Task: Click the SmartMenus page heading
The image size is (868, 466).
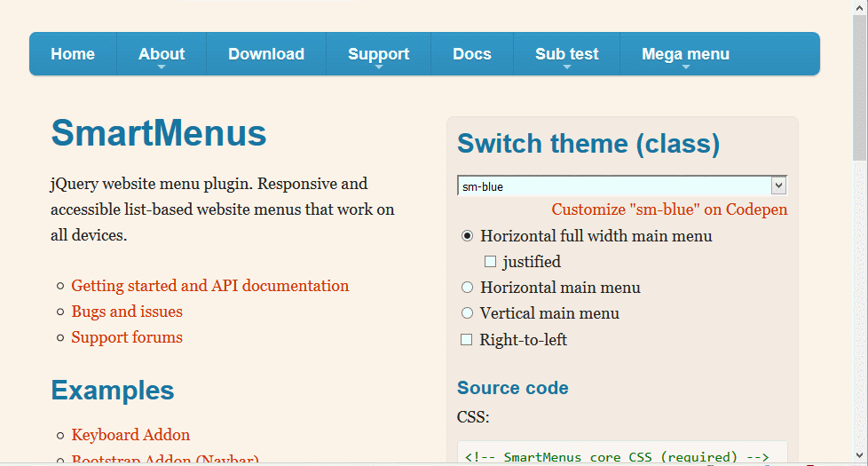Action: [159, 133]
